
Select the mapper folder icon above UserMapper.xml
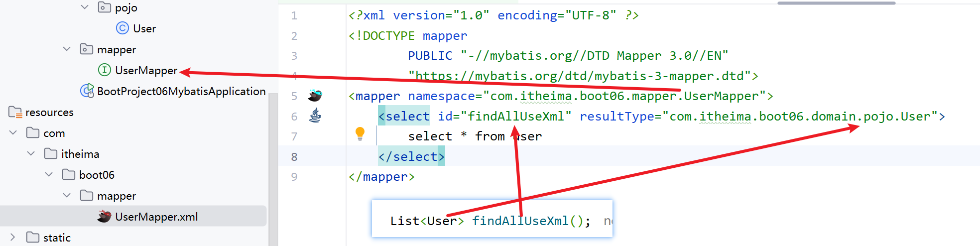pyautogui.click(x=87, y=195)
